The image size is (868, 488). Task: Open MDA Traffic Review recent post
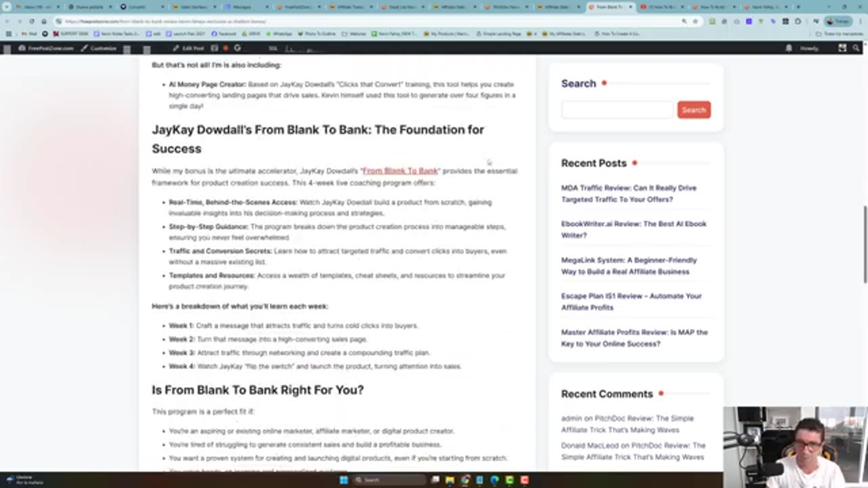pyautogui.click(x=629, y=194)
